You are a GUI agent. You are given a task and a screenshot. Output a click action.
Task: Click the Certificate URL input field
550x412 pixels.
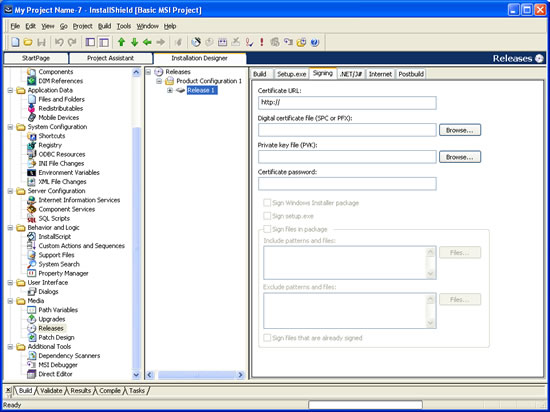click(x=347, y=103)
